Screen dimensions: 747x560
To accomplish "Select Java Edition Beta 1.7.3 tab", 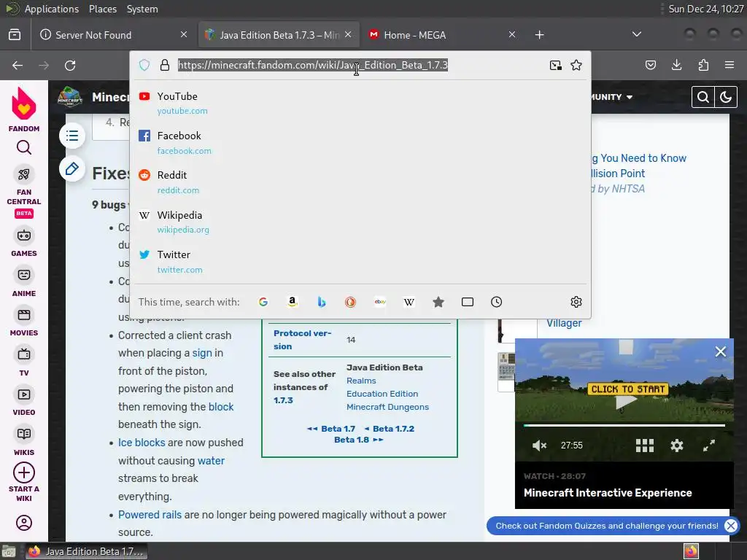I will (x=279, y=35).
